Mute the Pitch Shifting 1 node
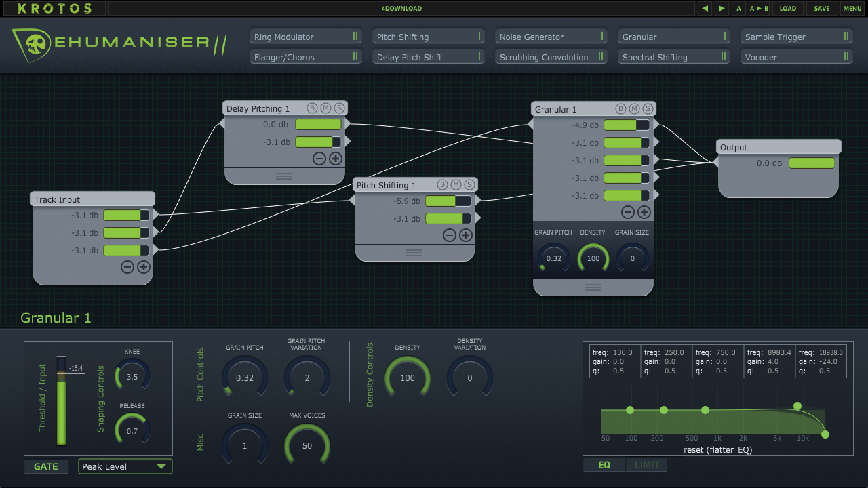This screenshot has width=868, height=488. coord(456,185)
